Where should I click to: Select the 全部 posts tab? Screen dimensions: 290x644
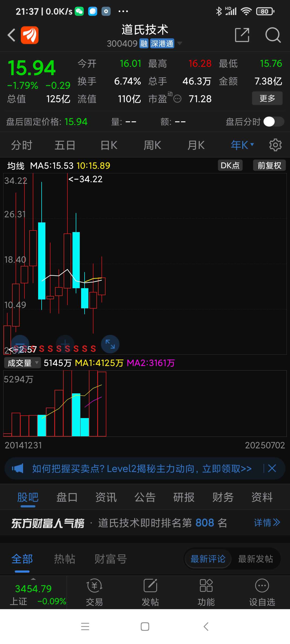[x=22, y=559]
